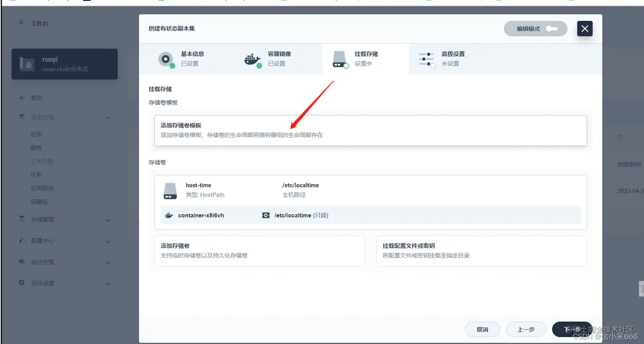Open the 容器镜像 step tab
This screenshot has height=344, width=644.
(279, 59)
